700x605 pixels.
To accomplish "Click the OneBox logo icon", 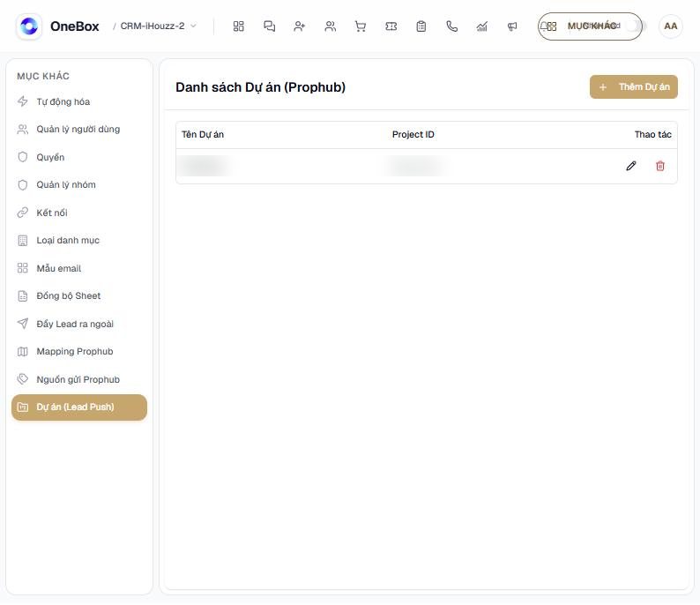I will (x=29, y=26).
